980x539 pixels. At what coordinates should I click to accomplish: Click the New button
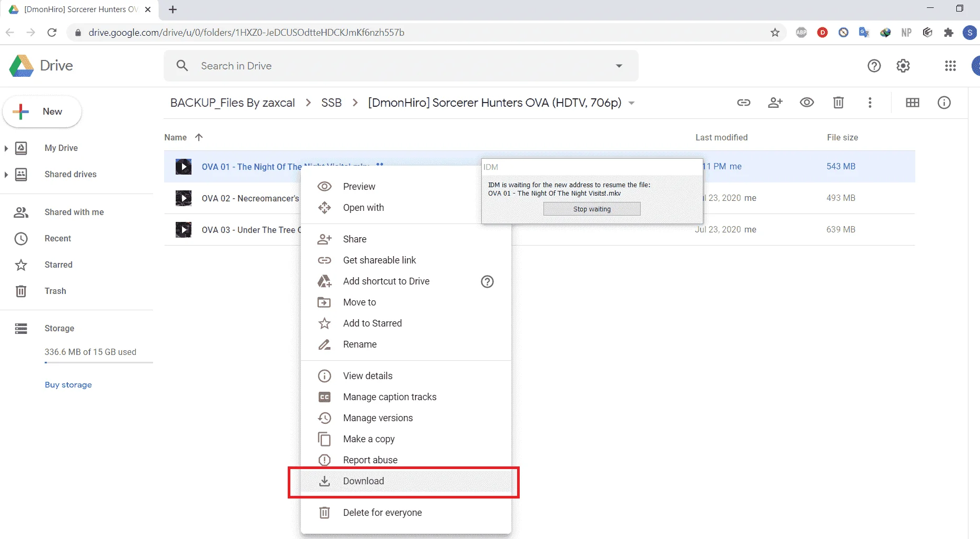42,111
